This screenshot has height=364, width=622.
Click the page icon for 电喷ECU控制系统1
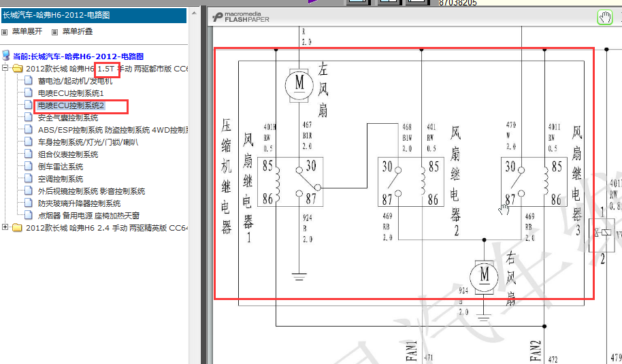click(28, 93)
